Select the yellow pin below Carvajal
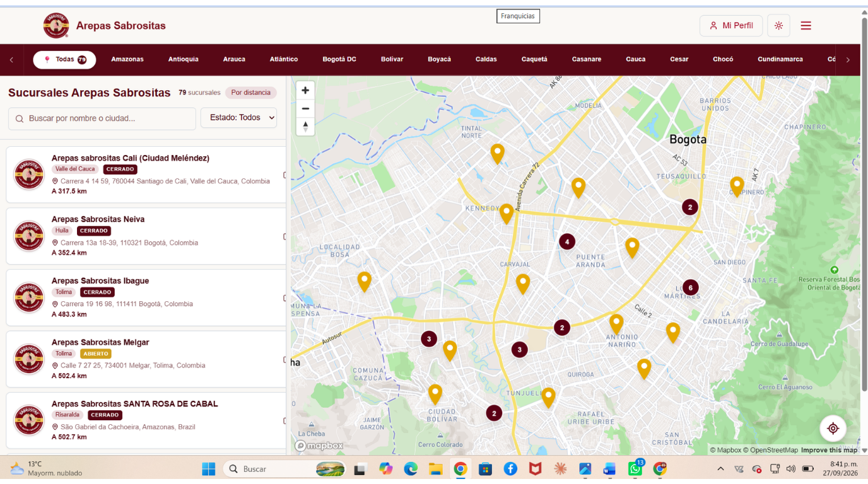The width and height of the screenshot is (868, 484). 523,284
